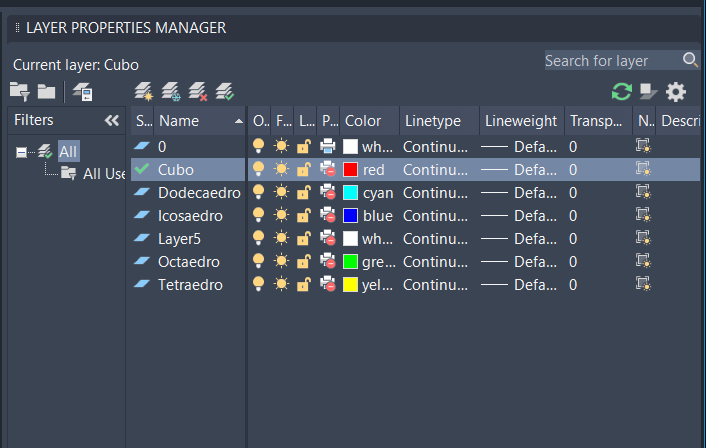Click the Lineweight column header

point(521,121)
